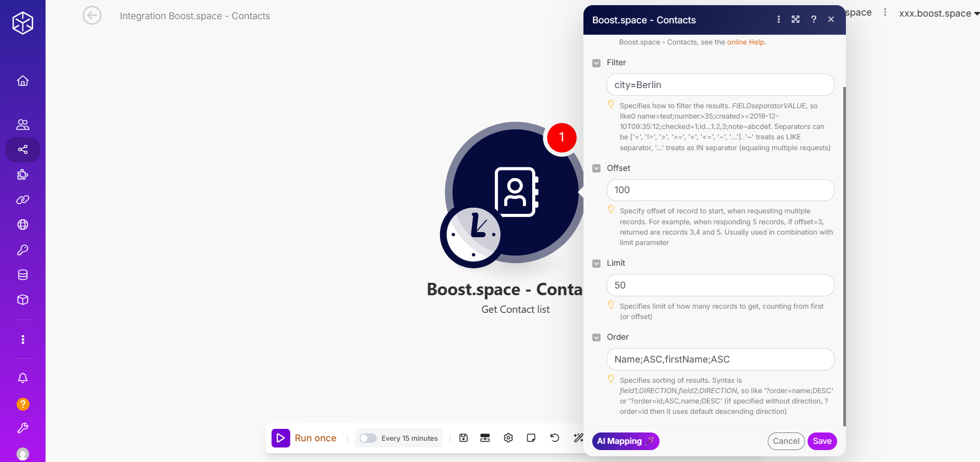Image resolution: width=980 pixels, height=462 pixels.
Task: Click the Save button
Action: coord(822,441)
